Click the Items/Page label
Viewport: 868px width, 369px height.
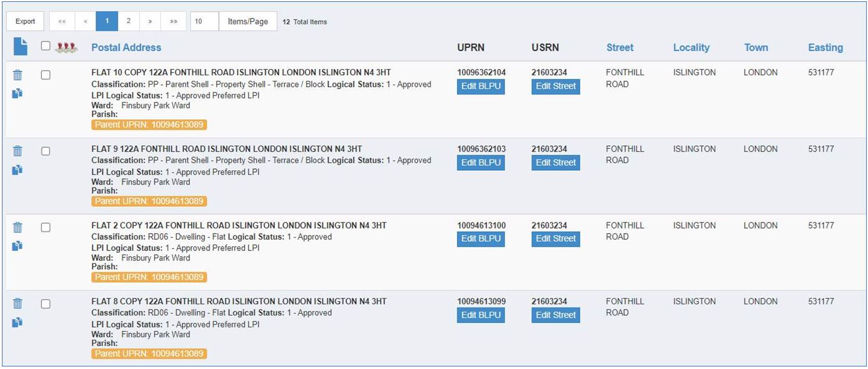click(x=248, y=21)
